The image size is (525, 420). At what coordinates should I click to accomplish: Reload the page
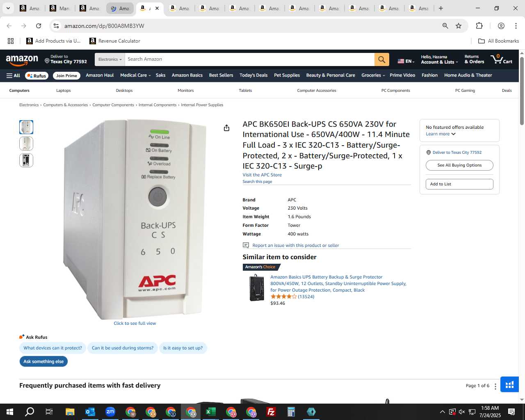[39, 26]
